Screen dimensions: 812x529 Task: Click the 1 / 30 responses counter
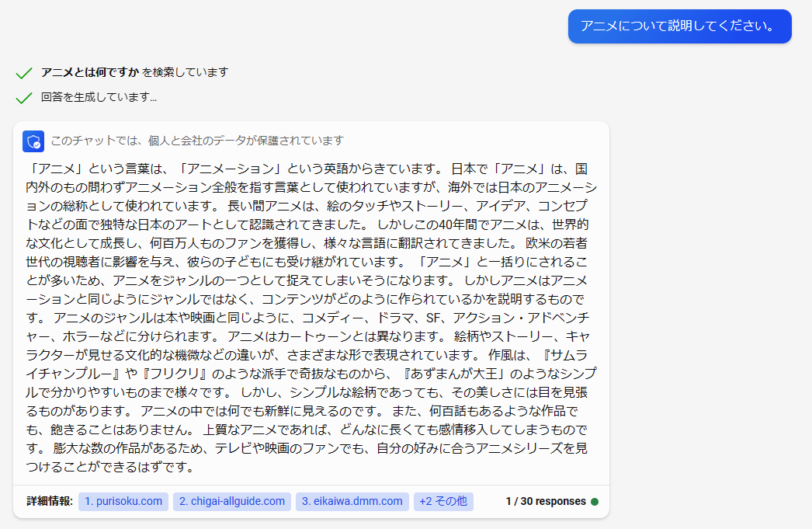coord(546,502)
